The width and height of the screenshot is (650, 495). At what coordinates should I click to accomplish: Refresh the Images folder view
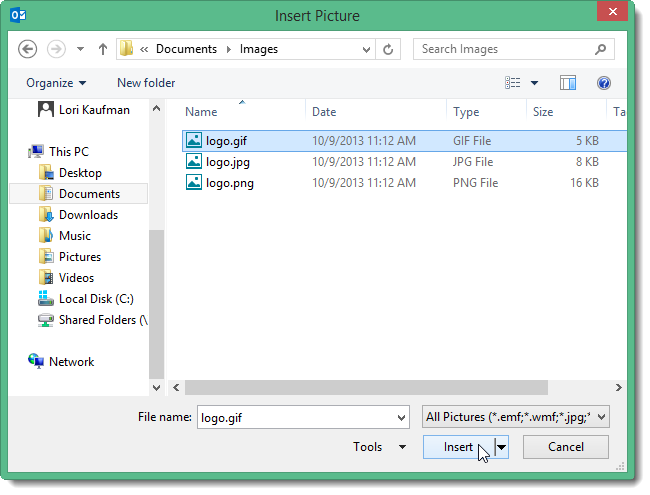tap(388, 50)
